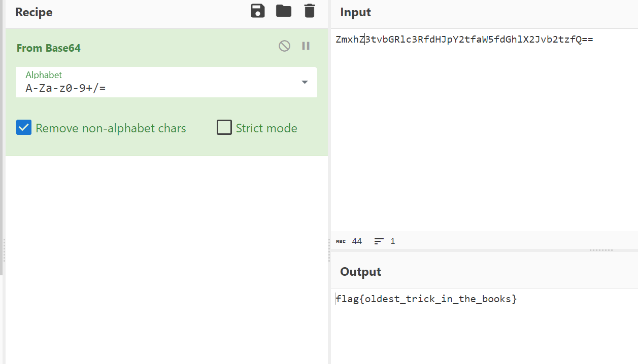
Task: Click inside the Input Base64 text
Action: click(464, 40)
